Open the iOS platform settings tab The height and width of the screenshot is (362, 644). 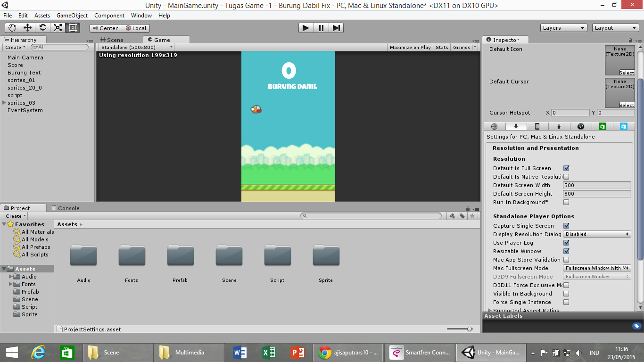click(537, 126)
